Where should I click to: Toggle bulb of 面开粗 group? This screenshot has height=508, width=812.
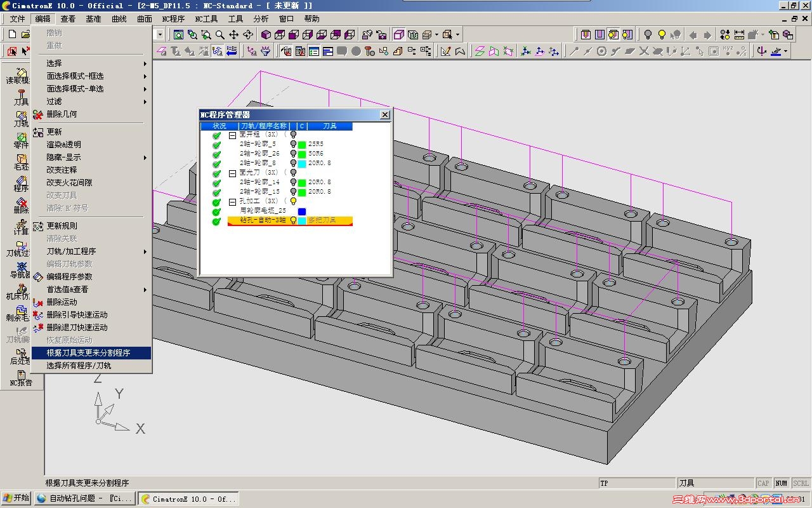click(293, 135)
